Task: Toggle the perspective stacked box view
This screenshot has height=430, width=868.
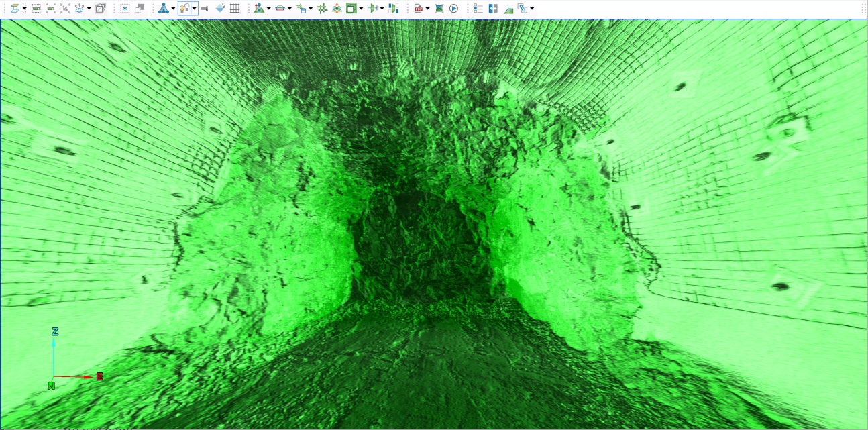Action: pos(100,9)
